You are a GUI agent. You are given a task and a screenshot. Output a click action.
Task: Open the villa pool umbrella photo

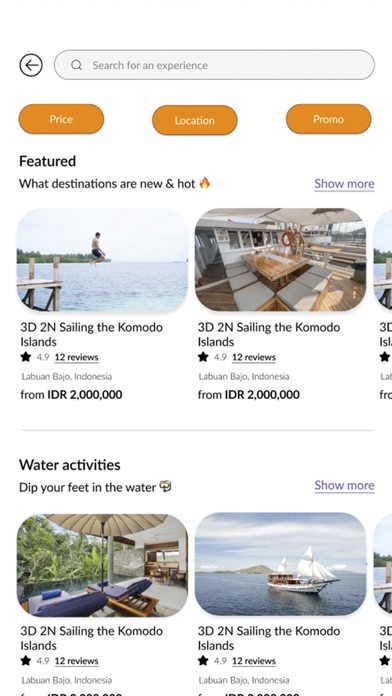[103, 565]
